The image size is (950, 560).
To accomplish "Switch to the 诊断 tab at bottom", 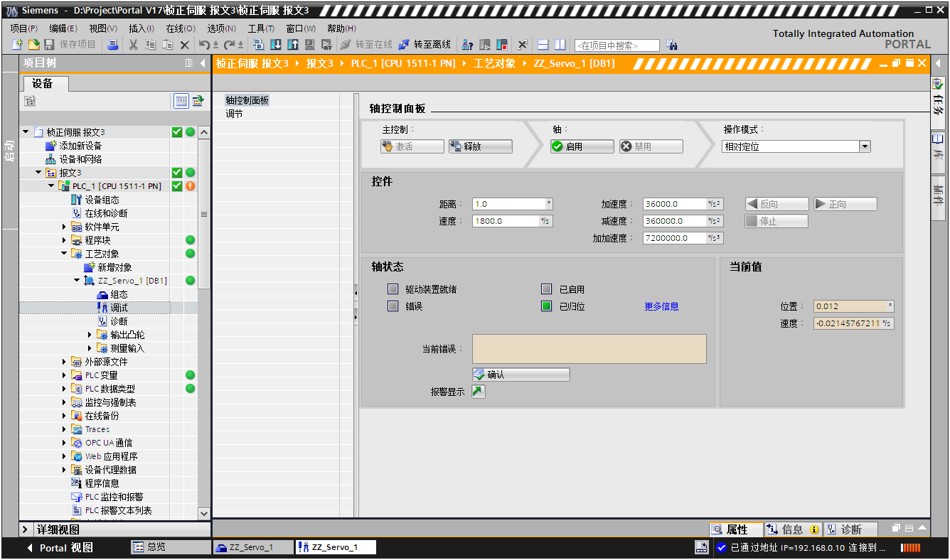I will 850,529.
